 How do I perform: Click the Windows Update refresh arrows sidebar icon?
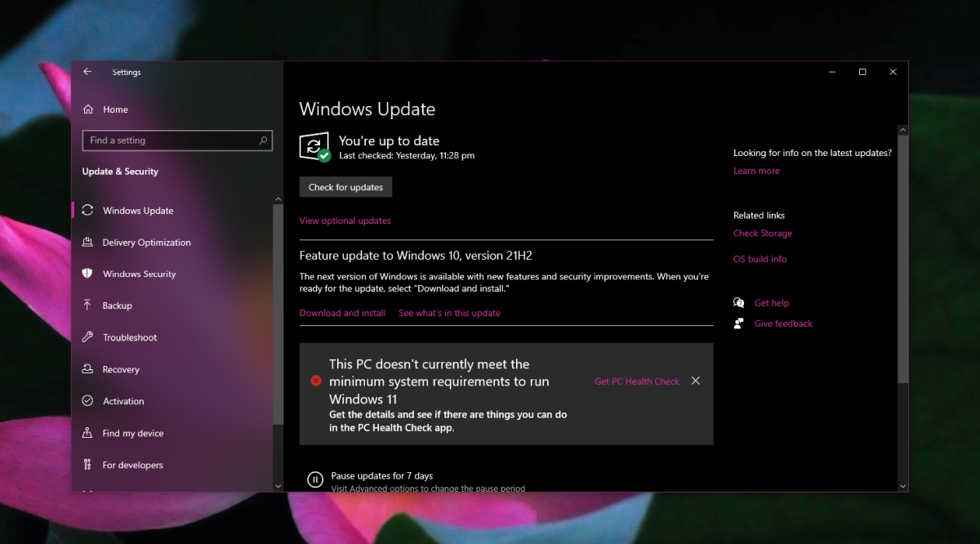point(87,210)
